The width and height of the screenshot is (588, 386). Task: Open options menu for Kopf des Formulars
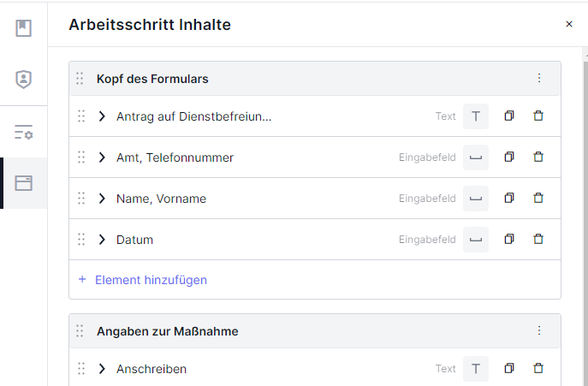point(539,78)
